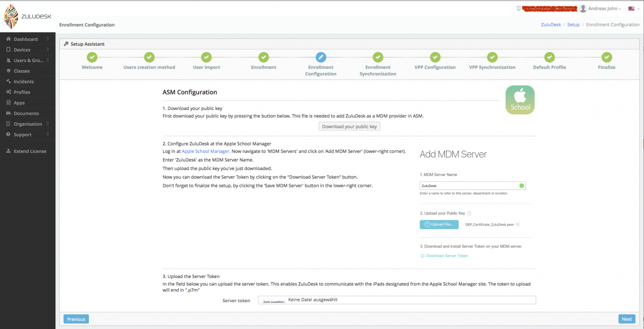Click the Keine Datei ausgewählt text
The height and width of the screenshot is (329, 644).
tap(313, 300)
